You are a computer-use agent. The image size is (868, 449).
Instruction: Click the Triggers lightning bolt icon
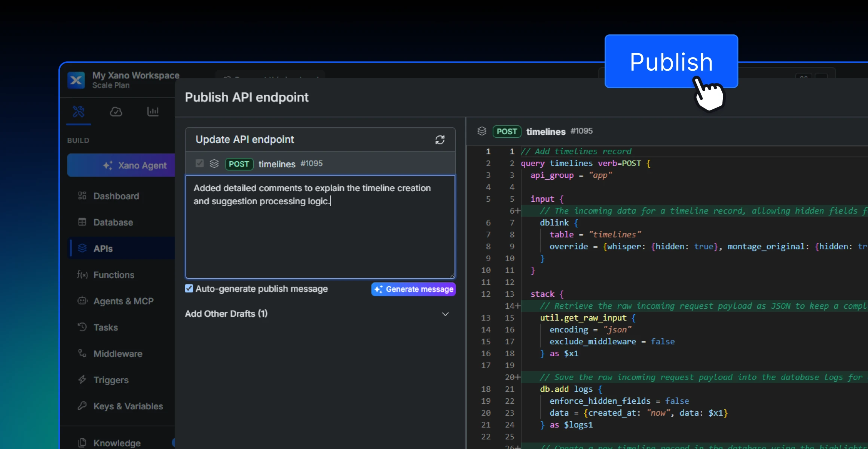(82, 379)
